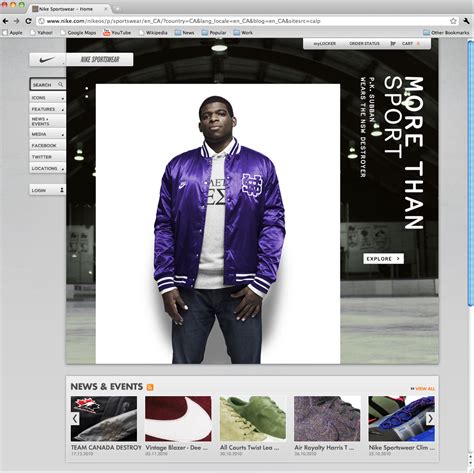
Task: Click the Nike Sportswear header label
Action: [x=100, y=60]
